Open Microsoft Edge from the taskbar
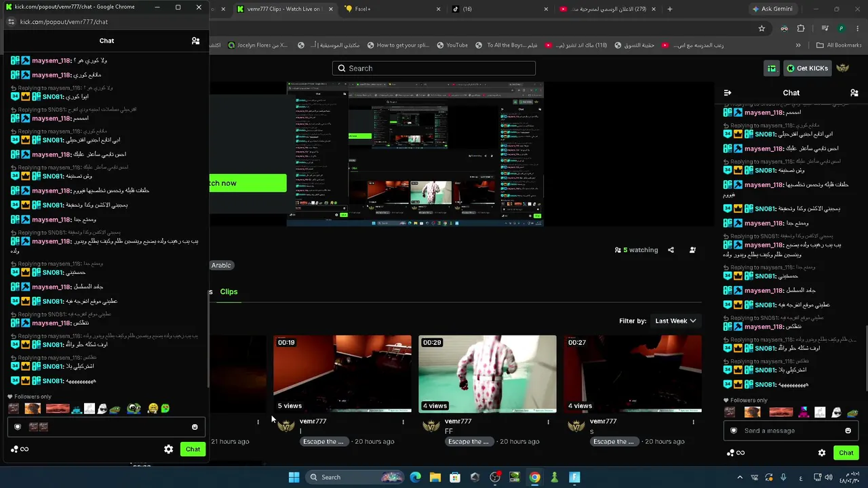This screenshot has height=488, width=868. pyautogui.click(x=416, y=477)
